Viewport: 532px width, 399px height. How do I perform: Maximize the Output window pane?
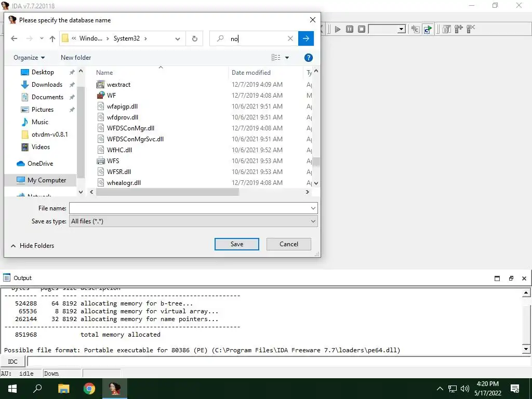[x=497, y=278]
